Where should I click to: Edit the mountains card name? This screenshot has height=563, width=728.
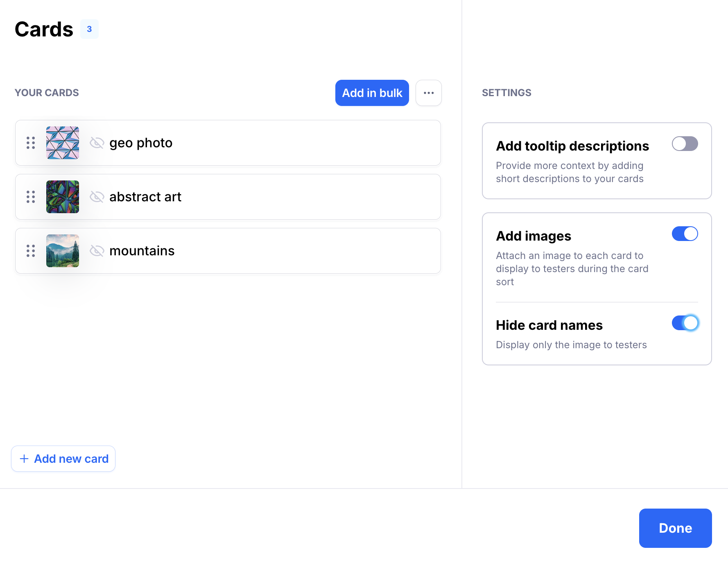142,251
